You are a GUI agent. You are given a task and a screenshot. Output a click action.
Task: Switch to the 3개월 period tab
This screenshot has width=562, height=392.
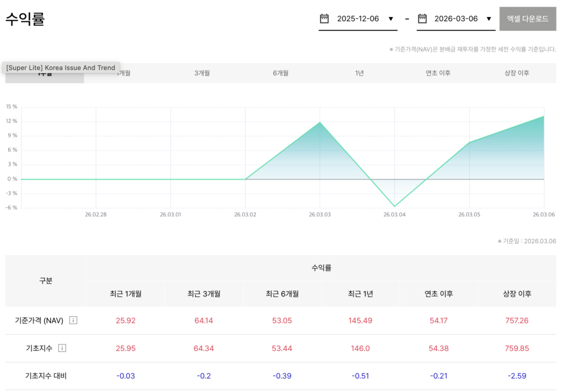point(202,73)
